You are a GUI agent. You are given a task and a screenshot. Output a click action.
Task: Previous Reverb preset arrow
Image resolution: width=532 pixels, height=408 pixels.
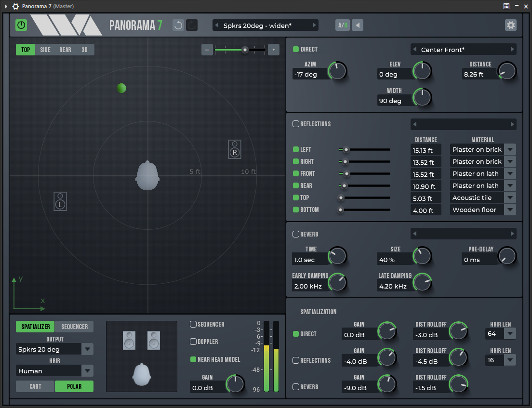click(414, 234)
